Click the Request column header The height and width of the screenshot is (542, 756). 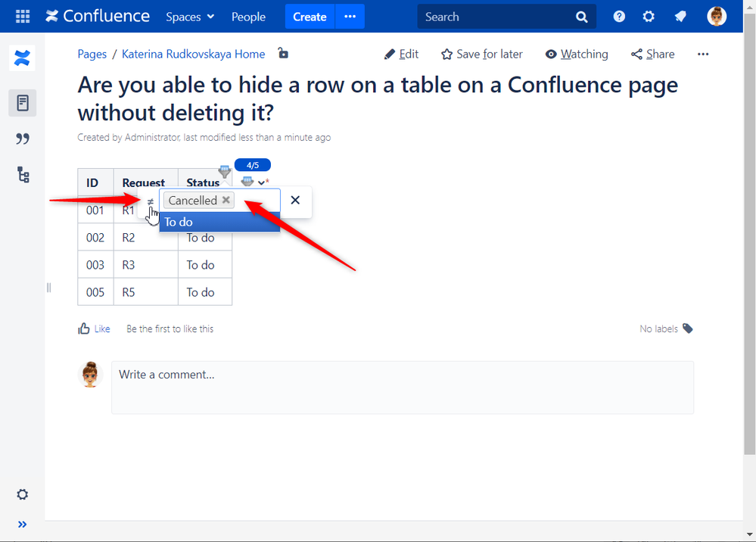145,182
